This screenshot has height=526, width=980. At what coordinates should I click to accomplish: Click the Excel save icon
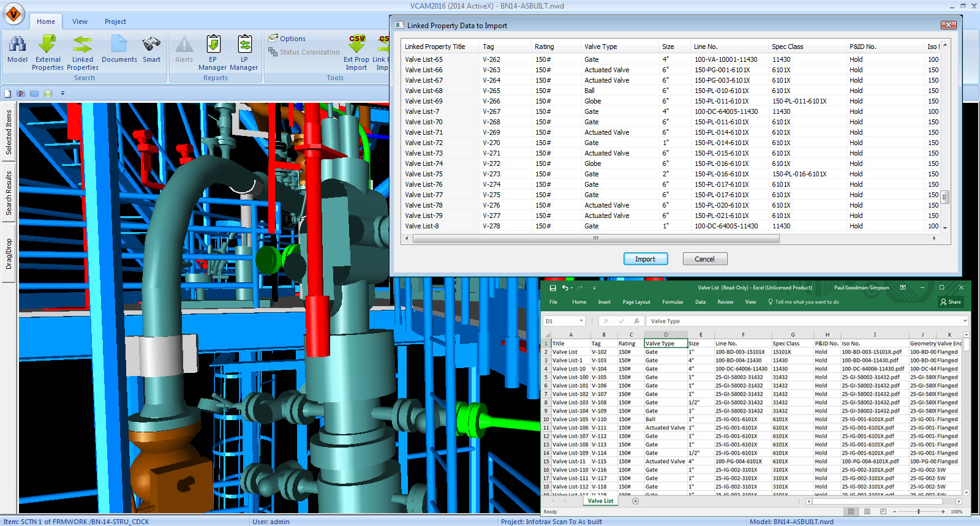pyautogui.click(x=552, y=288)
